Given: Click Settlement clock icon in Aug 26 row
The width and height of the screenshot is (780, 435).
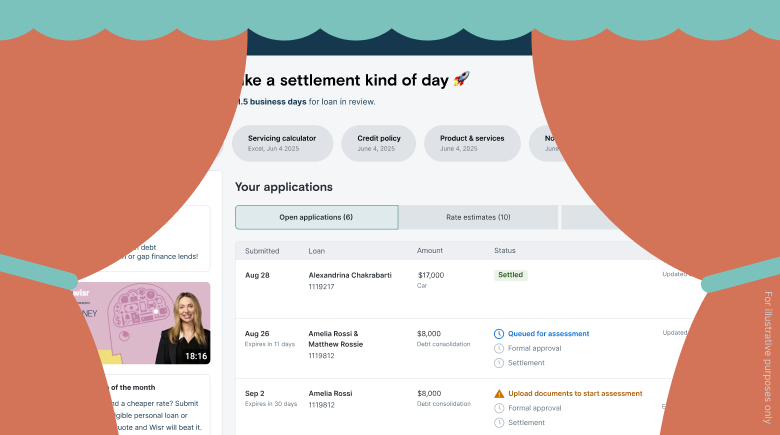Looking at the screenshot, I should [x=499, y=363].
